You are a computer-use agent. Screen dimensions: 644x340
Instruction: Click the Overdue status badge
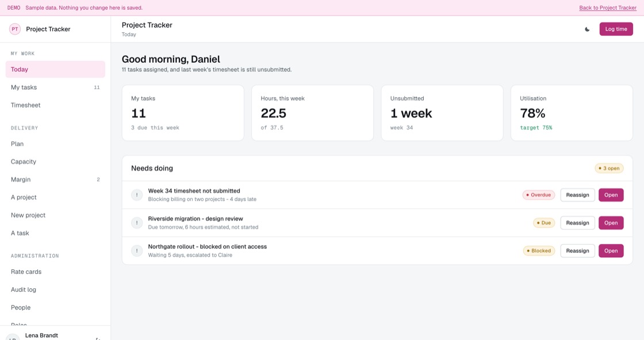[538, 195]
